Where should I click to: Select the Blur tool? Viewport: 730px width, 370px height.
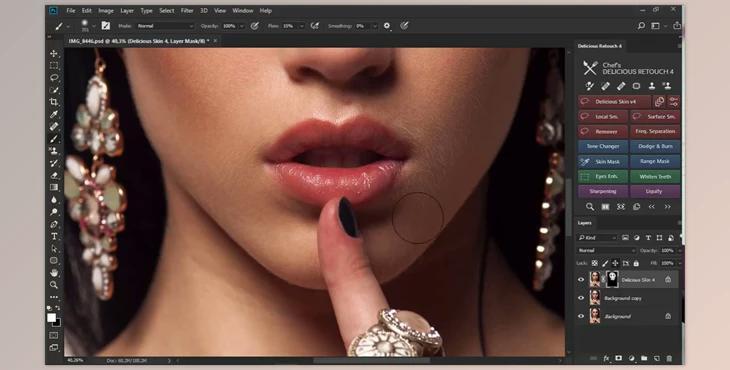[x=54, y=200]
